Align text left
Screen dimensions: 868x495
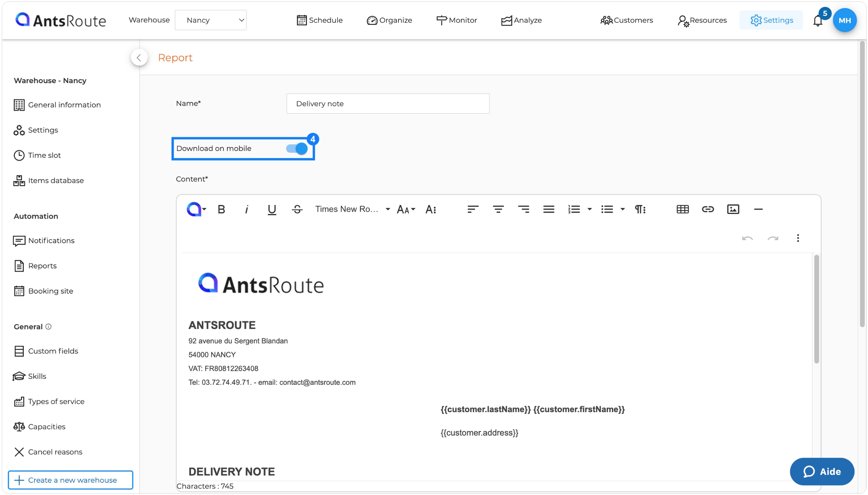click(x=473, y=209)
